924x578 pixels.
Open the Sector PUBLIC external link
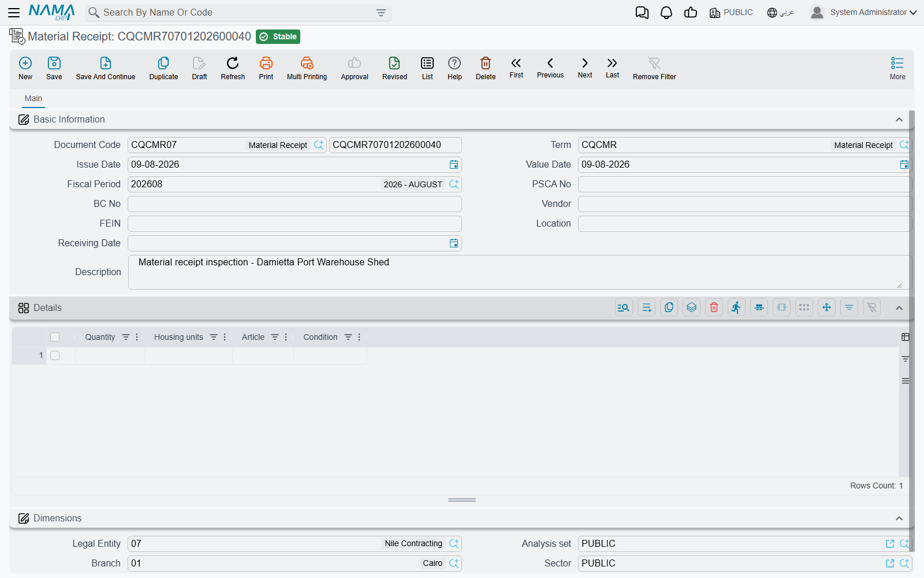coord(890,564)
